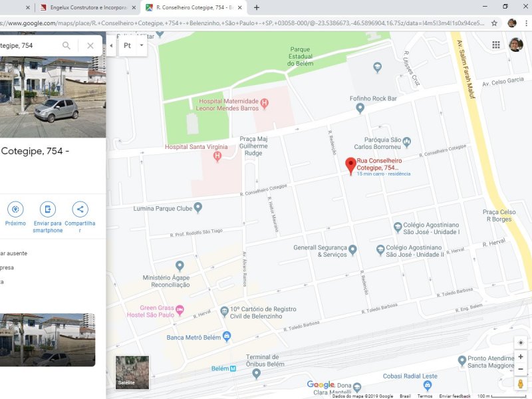Open the Google account avatar on map

tap(516, 45)
